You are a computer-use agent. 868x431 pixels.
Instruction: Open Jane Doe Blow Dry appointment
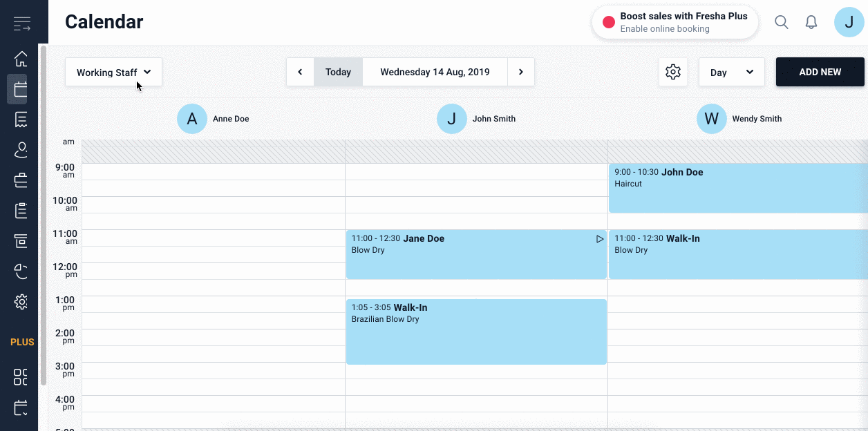pyautogui.click(x=476, y=254)
